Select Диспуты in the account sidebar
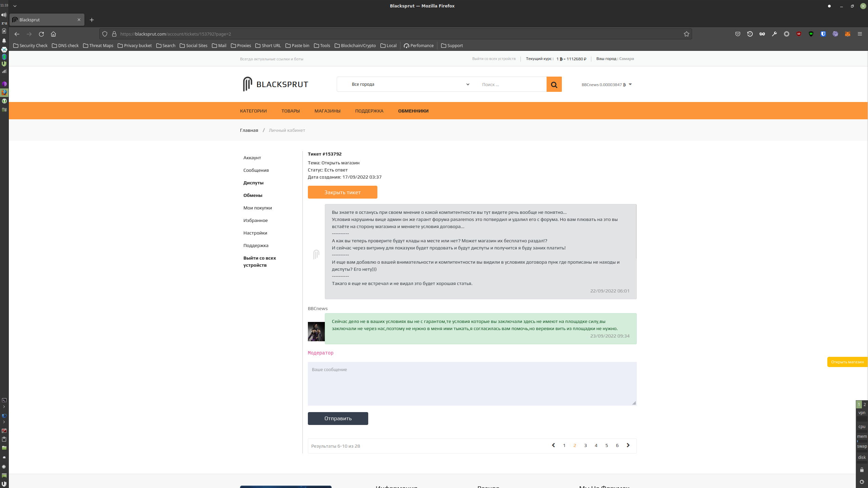The image size is (868, 488). tap(253, 183)
